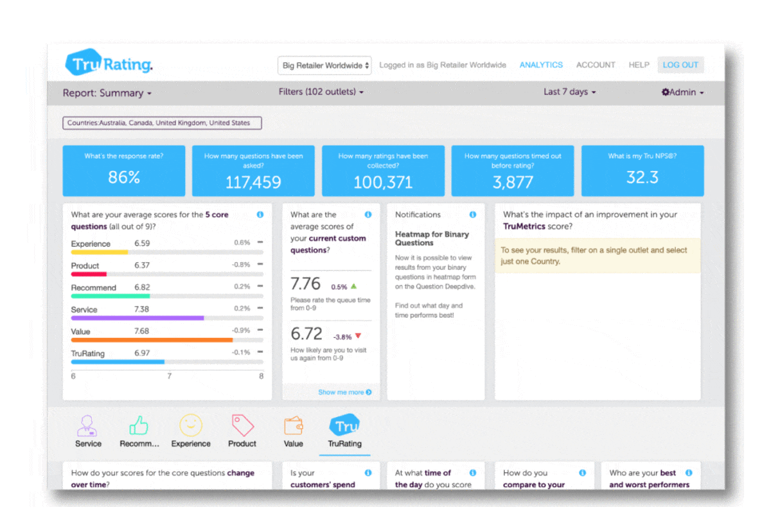
Task: Click info icon for time of day panel
Action: pos(473,473)
